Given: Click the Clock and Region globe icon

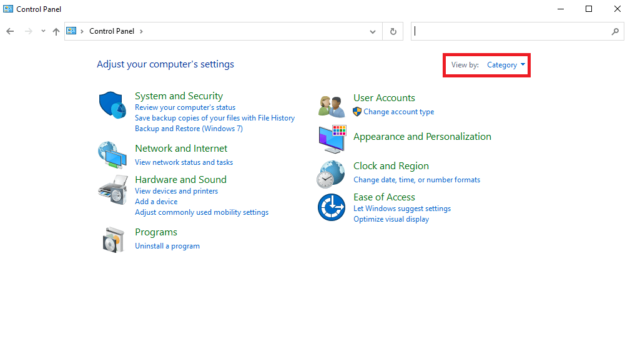Looking at the screenshot, I should pos(331,174).
